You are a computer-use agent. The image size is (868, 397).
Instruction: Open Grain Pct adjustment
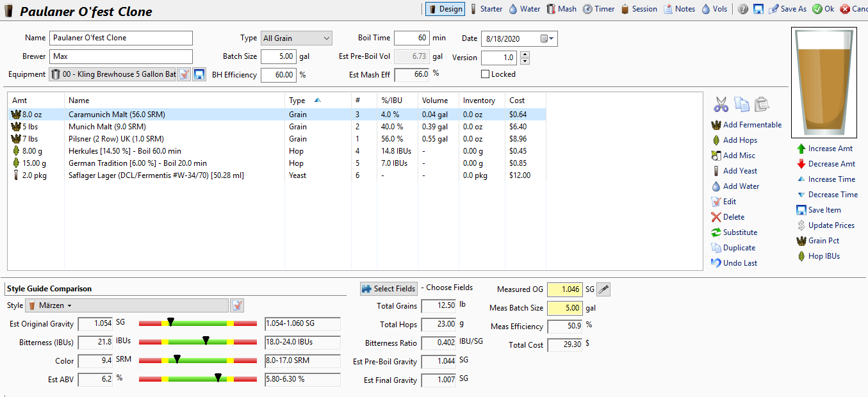click(817, 241)
